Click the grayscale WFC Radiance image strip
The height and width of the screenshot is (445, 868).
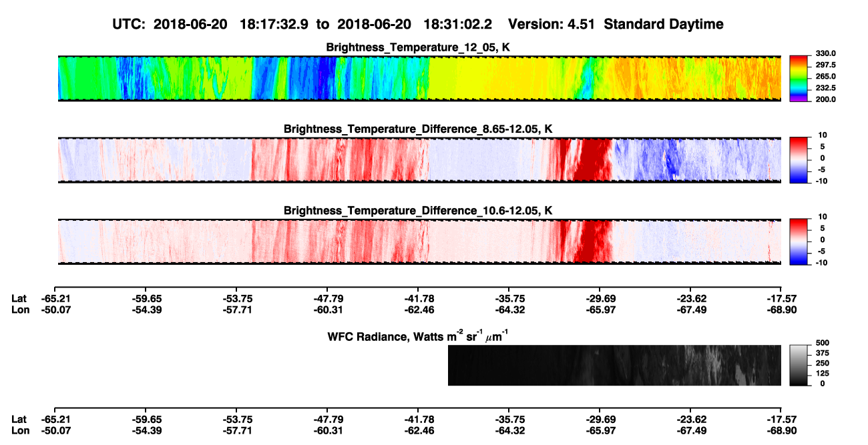click(x=614, y=365)
